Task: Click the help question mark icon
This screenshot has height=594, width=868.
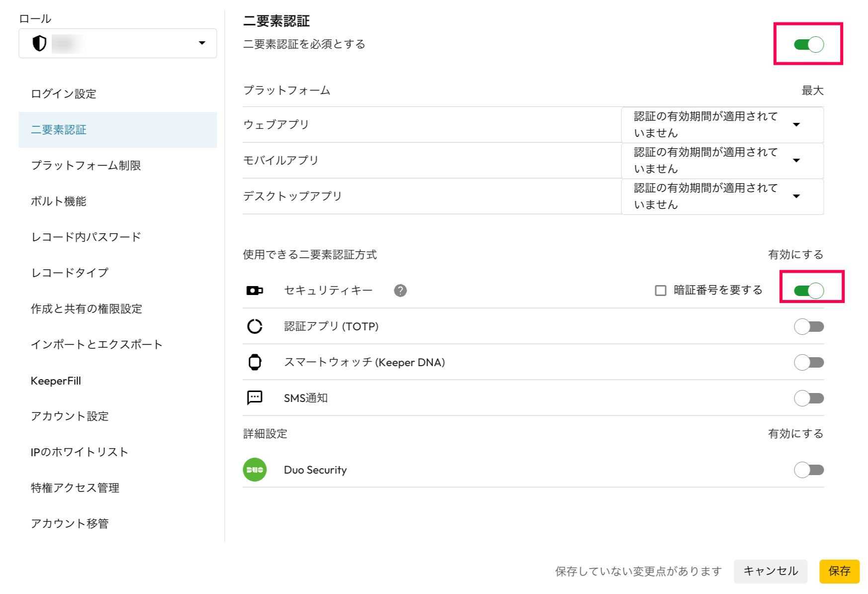Action: (x=400, y=291)
